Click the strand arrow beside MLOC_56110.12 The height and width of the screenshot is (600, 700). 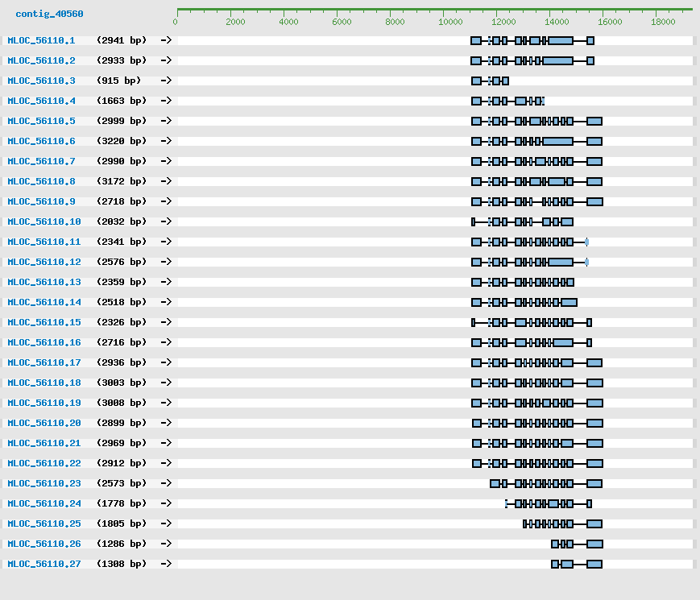point(166,262)
